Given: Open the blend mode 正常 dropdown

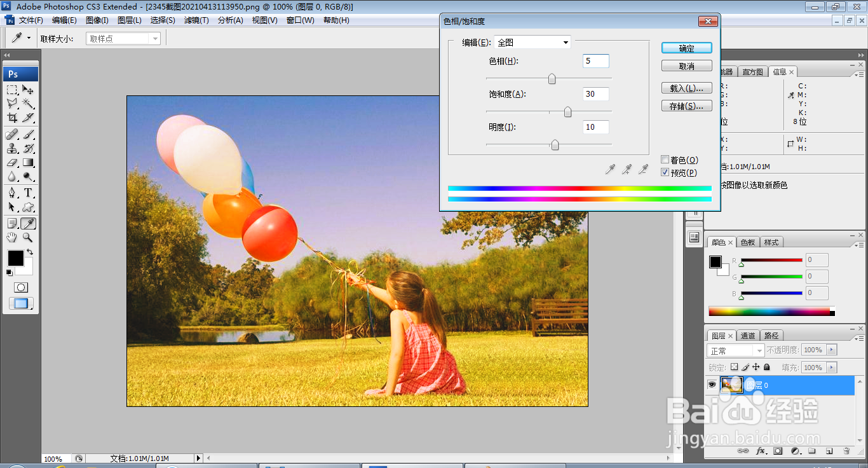Looking at the screenshot, I should [736, 350].
